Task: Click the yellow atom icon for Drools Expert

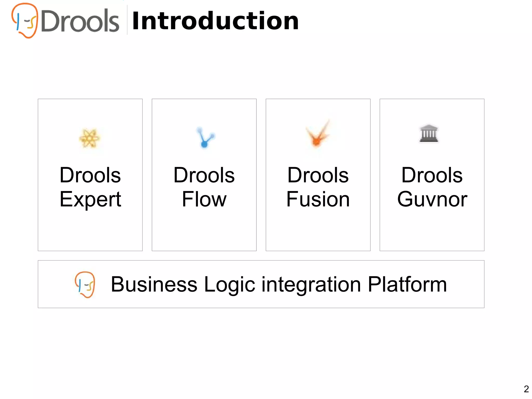Action: click(89, 138)
